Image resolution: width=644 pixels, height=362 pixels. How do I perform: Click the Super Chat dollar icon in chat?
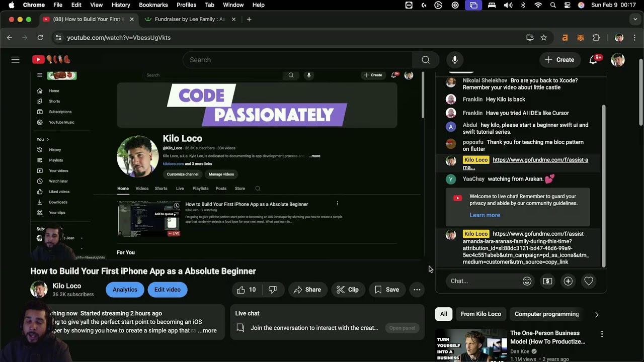pyautogui.click(x=547, y=281)
